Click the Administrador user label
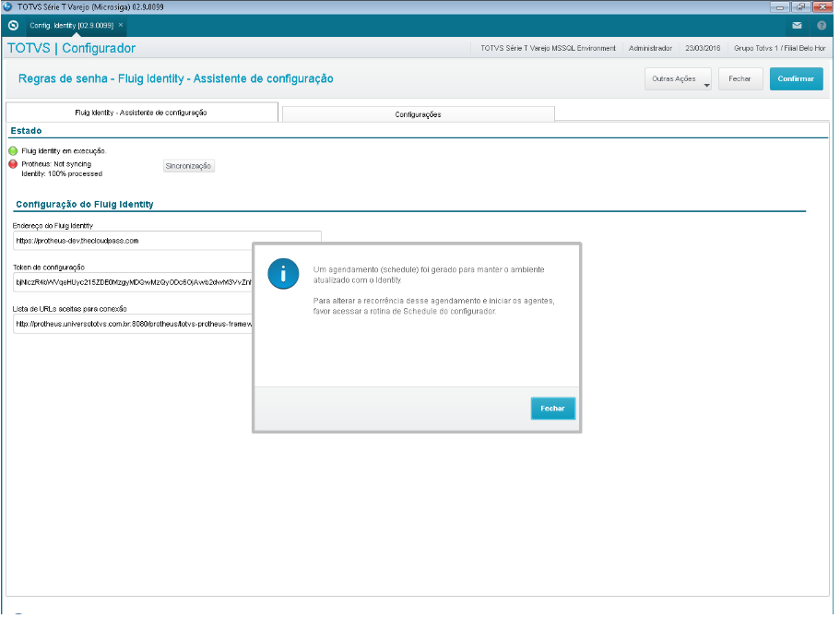This screenshot has height=618, width=840. 650,48
